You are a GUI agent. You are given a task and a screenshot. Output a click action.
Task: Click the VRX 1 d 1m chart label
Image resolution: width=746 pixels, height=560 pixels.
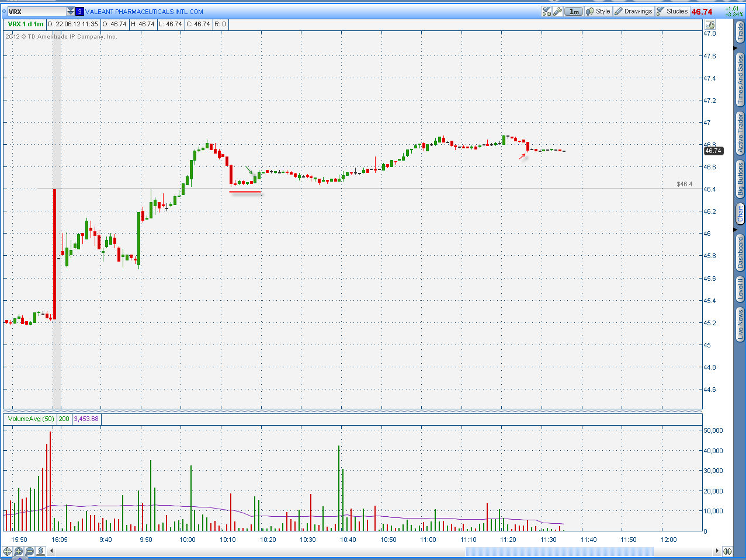pyautogui.click(x=26, y=25)
